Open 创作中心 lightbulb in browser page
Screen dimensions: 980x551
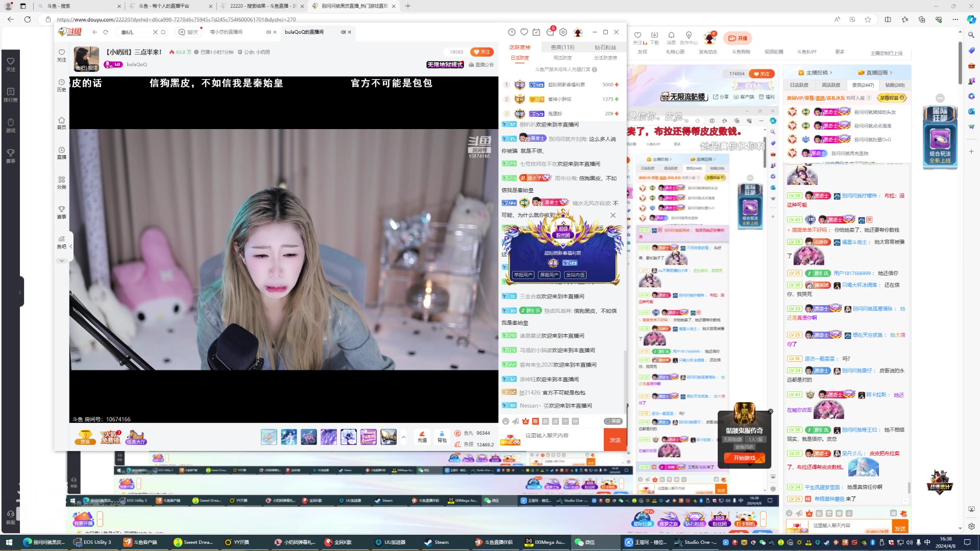689,38
